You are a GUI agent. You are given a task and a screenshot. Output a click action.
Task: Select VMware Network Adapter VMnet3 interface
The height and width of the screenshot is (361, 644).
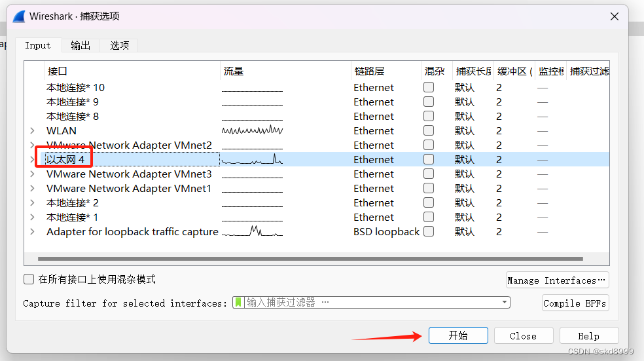pyautogui.click(x=129, y=174)
